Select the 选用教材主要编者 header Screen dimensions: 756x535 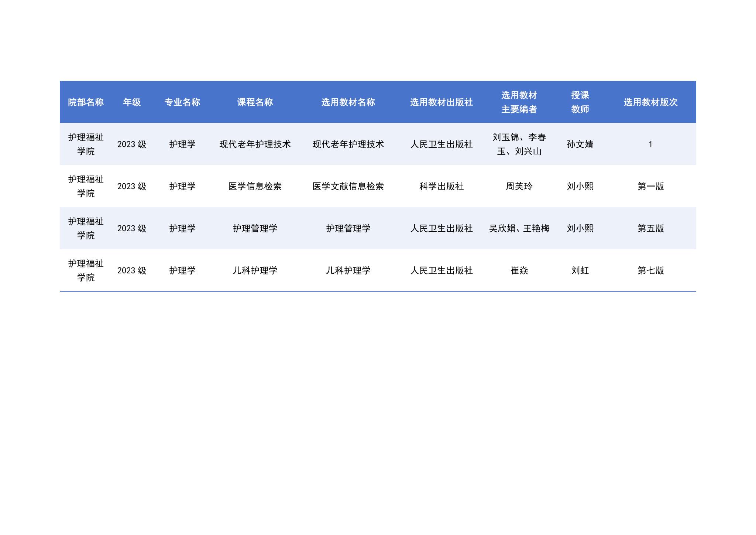click(519, 102)
